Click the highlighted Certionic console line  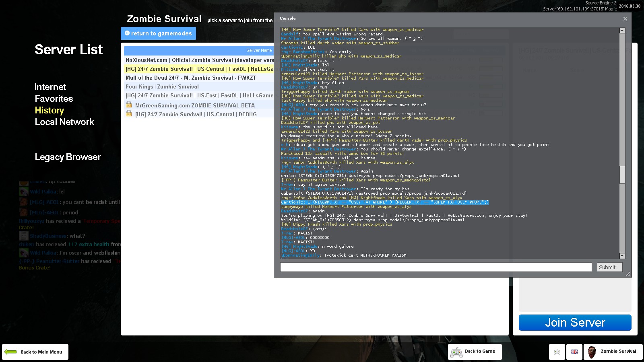(385, 202)
